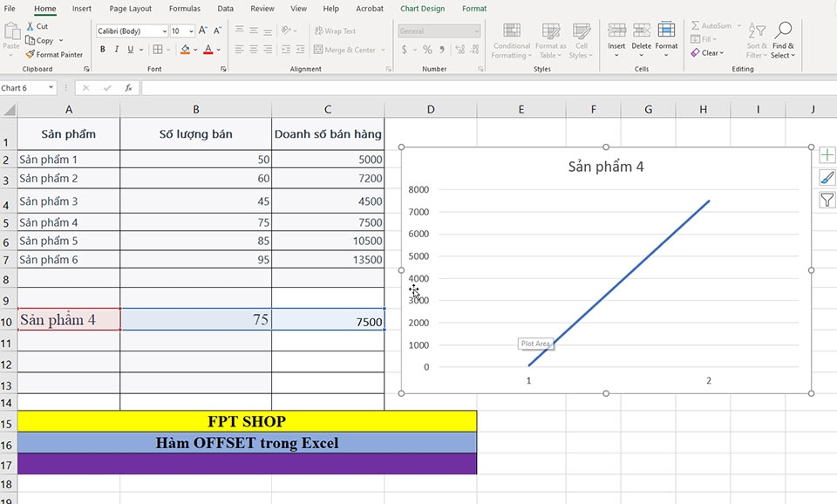Open Chart Elements plus button
Screen dimensions: 837x504
(x=827, y=155)
